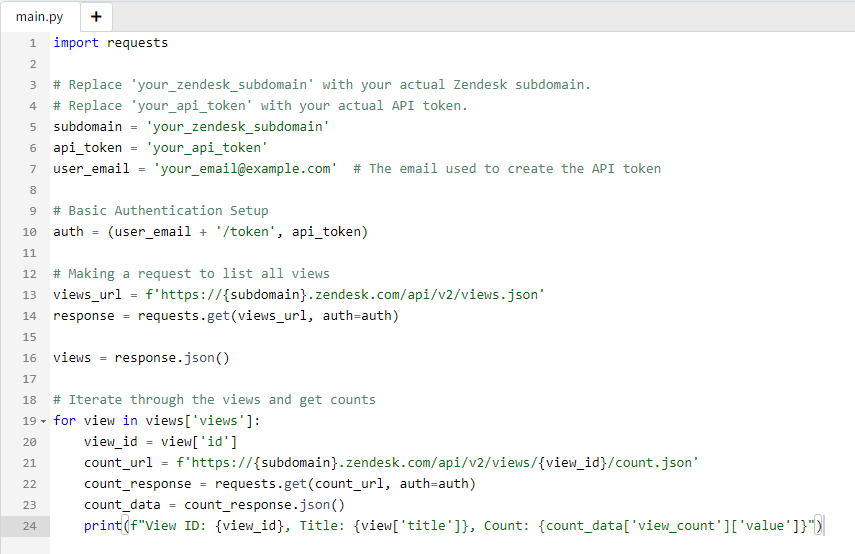Click the 'subdomain' variable name on line 5
Viewport: 855px width, 554px height.
coord(88,127)
